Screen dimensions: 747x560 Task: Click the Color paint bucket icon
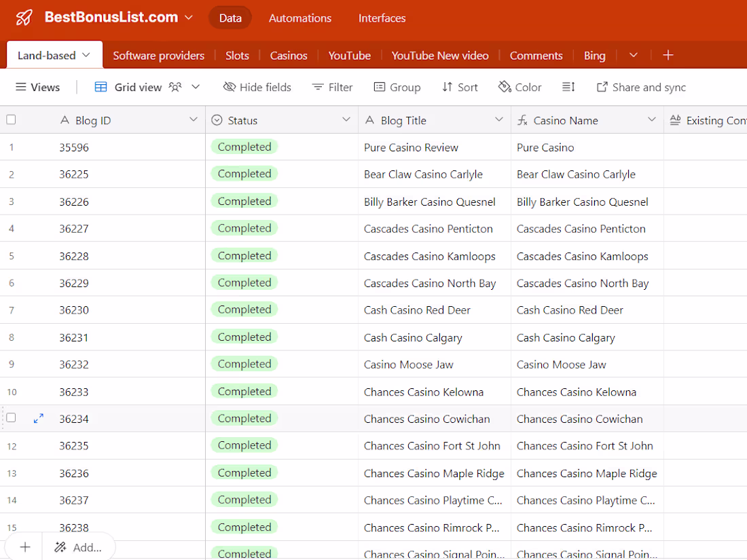505,87
